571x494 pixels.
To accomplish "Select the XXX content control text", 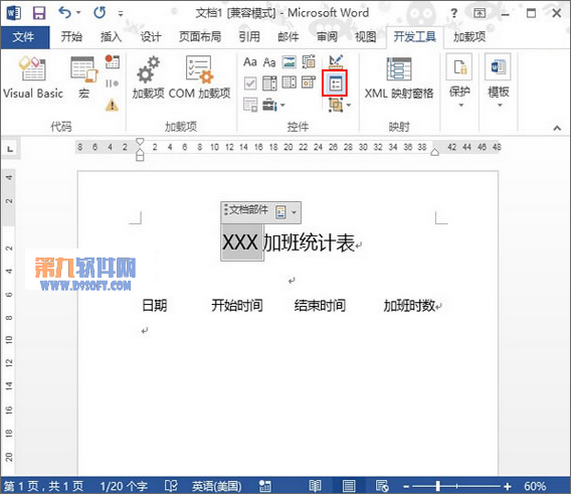I will [x=240, y=242].
